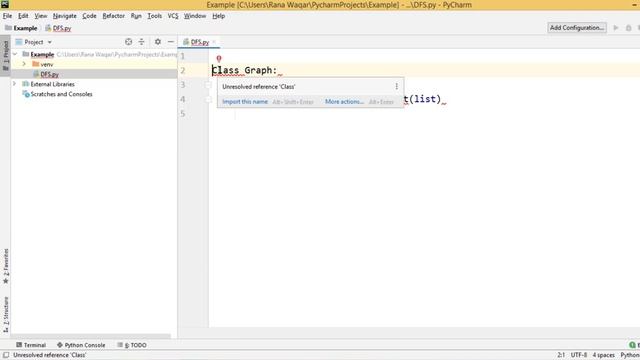640x360 pixels.
Task: Open the Run menu
Action: [136, 16]
